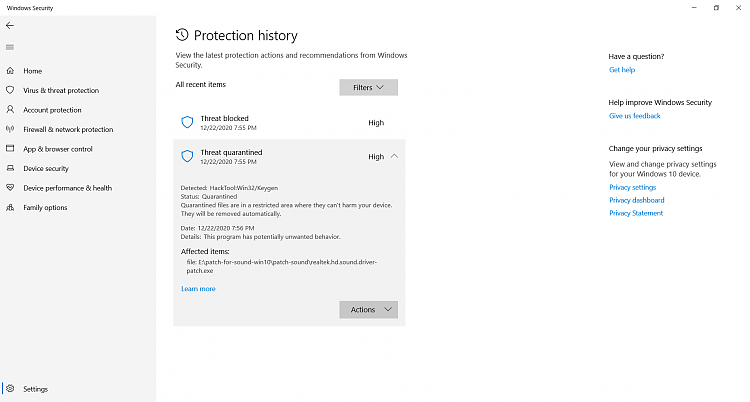Image resolution: width=750 pixels, height=402 pixels.
Task: Click the shield icon beside Threat blocked
Action: [187, 122]
